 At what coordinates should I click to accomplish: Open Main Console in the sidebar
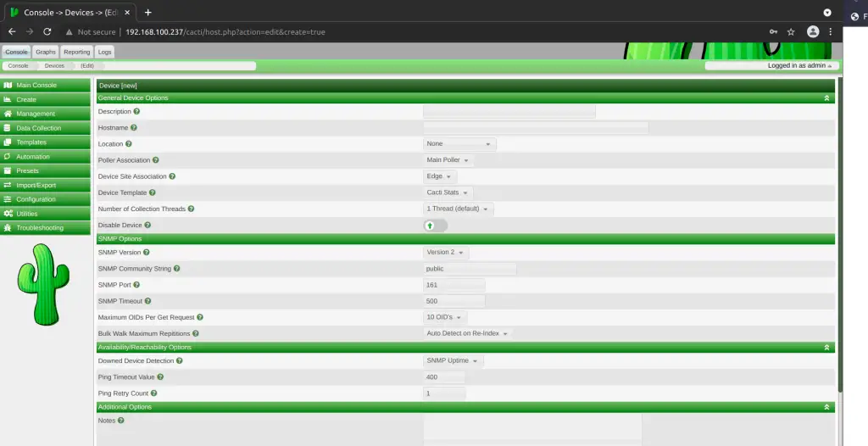[x=46, y=86]
